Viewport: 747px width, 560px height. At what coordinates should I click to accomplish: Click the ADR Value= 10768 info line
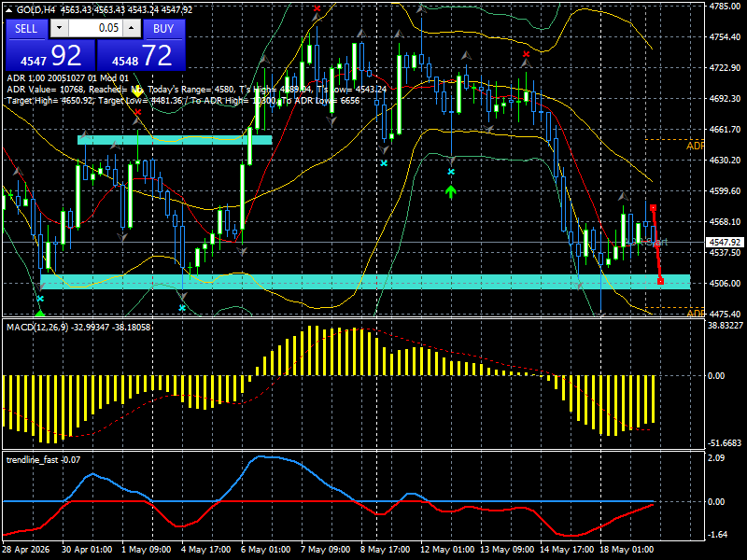pos(197,89)
